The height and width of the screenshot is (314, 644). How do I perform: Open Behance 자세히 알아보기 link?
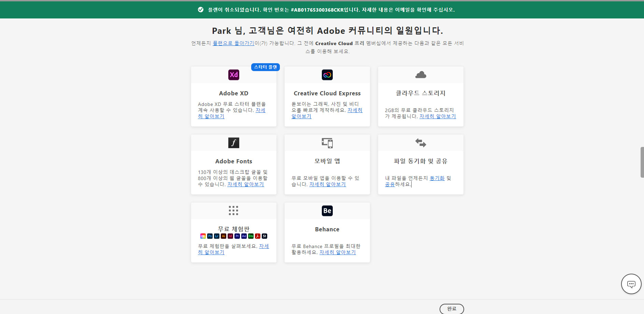coord(338,252)
